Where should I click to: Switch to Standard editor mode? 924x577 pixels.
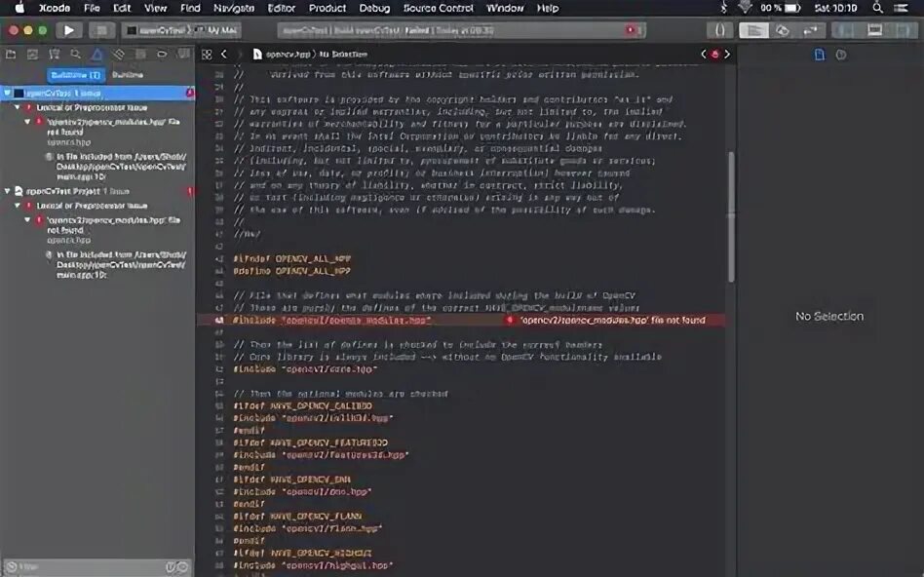[753, 30]
